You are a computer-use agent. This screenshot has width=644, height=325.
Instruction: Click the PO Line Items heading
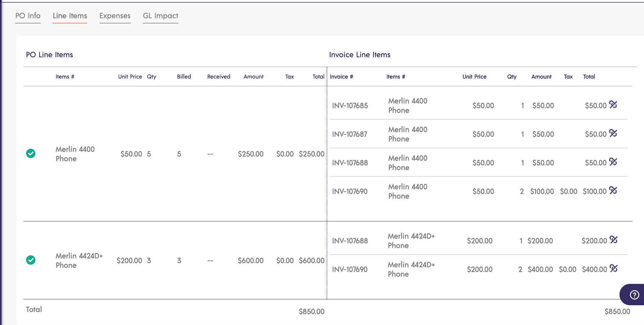click(49, 55)
